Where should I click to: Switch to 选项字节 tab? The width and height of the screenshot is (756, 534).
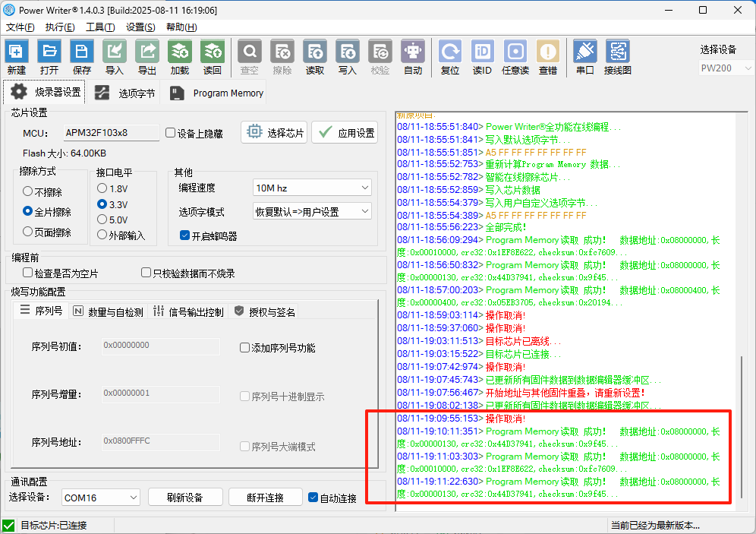[x=125, y=93]
